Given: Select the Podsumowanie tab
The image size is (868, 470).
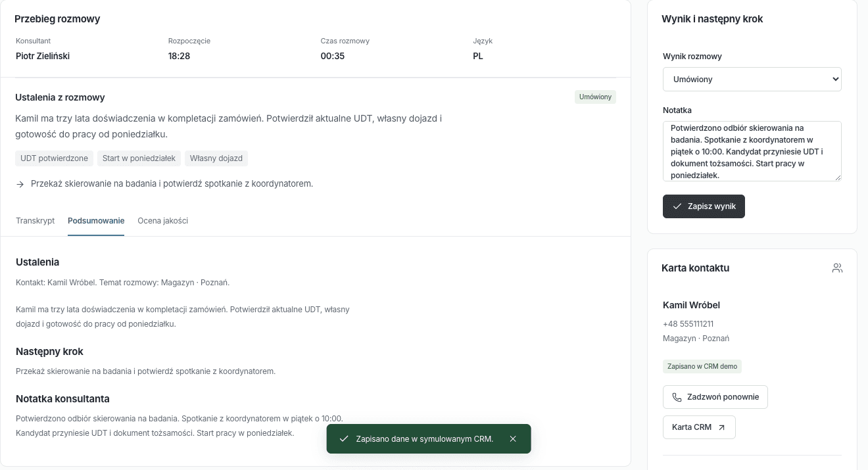Looking at the screenshot, I should click(96, 221).
